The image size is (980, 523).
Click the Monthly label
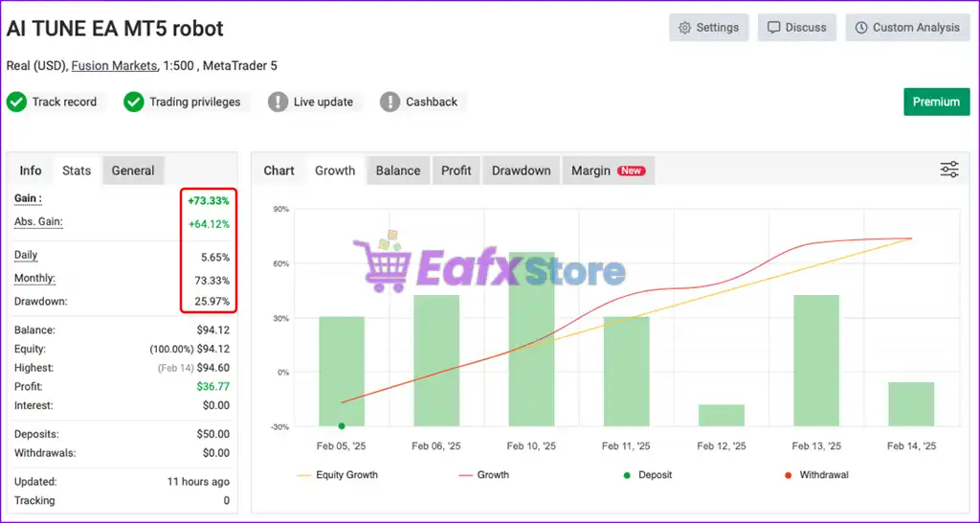(x=35, y=279)
